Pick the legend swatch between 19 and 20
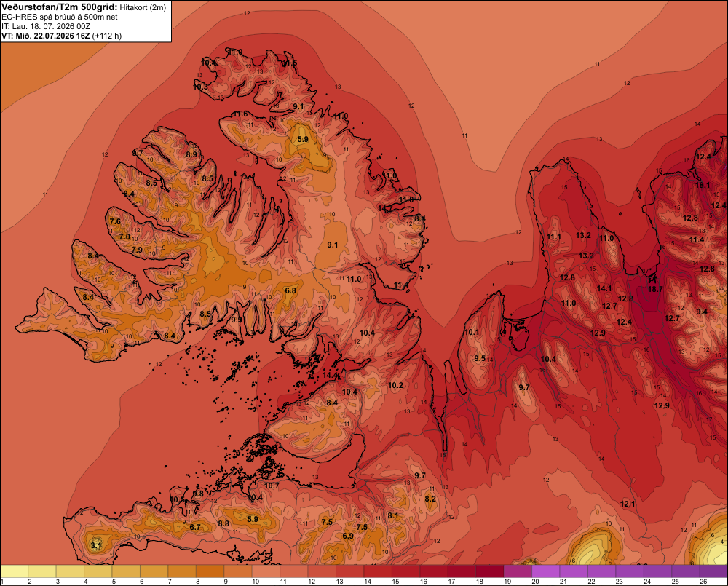The height and width of the screenshot is (586, 728). (518, 571)
